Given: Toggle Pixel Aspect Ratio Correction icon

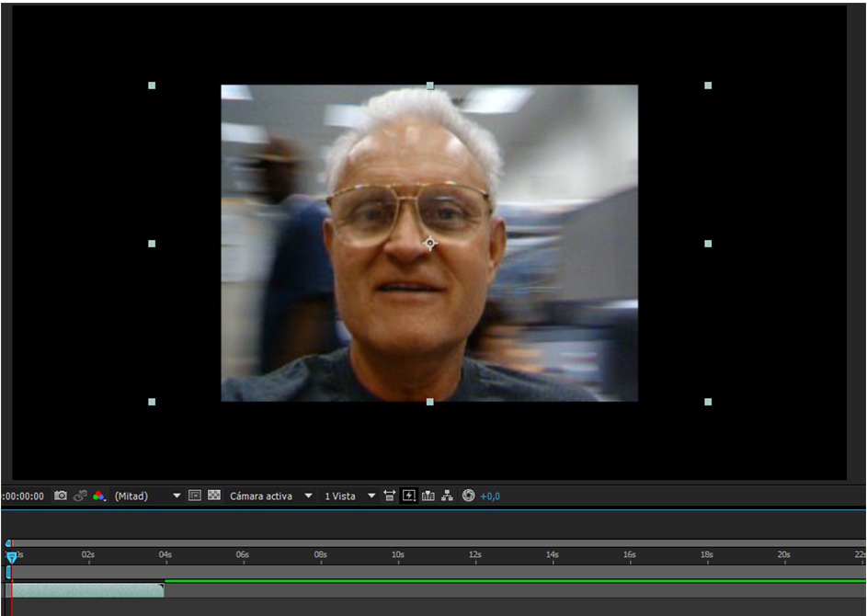Looking at the screenshot, I should (390, 496).
